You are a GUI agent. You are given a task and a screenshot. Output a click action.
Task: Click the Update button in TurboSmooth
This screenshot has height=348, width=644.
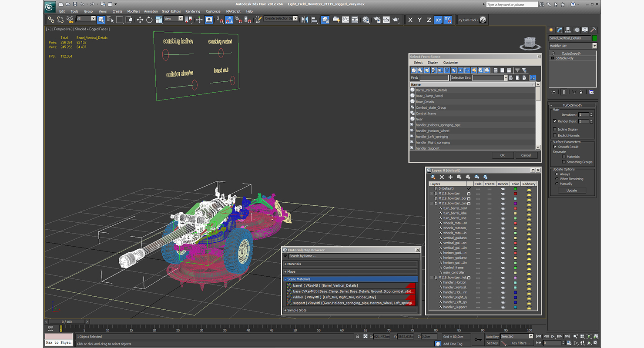(572, 190)
